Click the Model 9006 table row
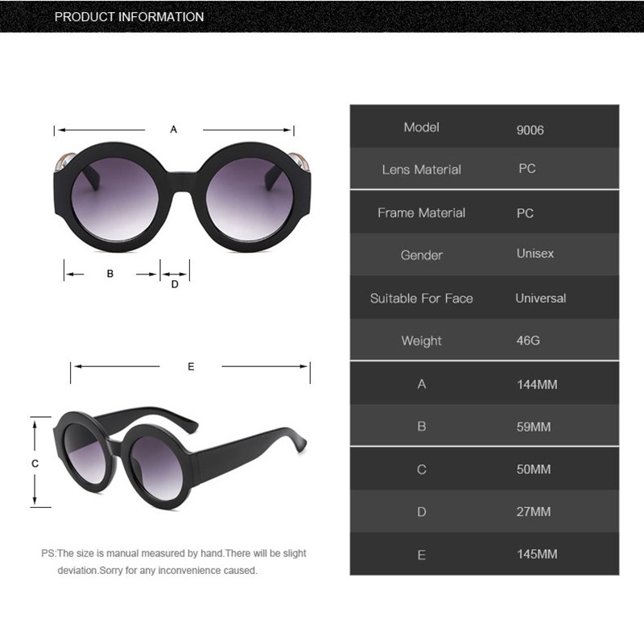Viewport: 644px width, 644px height. tap(485, 126)
